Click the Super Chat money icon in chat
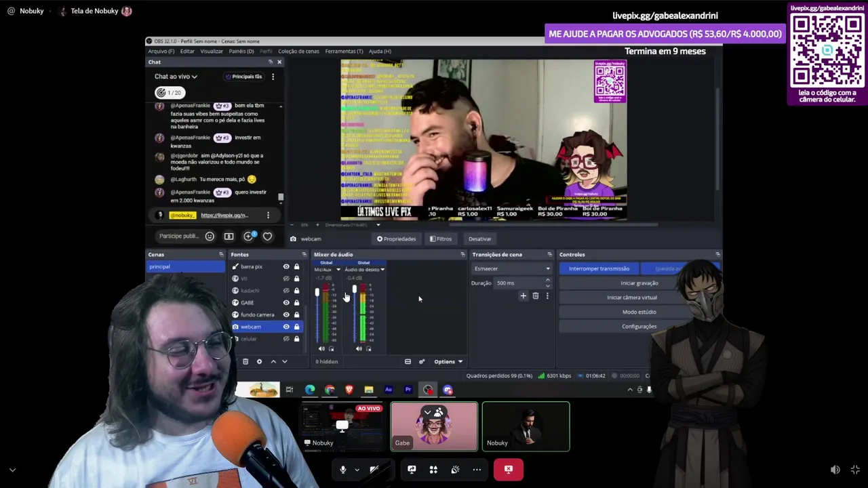 pos(229,236)
